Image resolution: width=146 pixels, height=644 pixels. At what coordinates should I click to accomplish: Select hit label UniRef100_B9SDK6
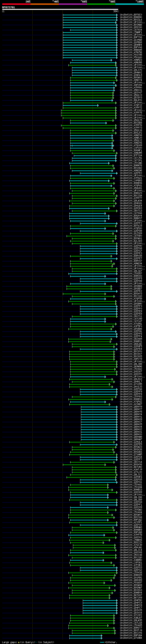click(x=131, y=452)
